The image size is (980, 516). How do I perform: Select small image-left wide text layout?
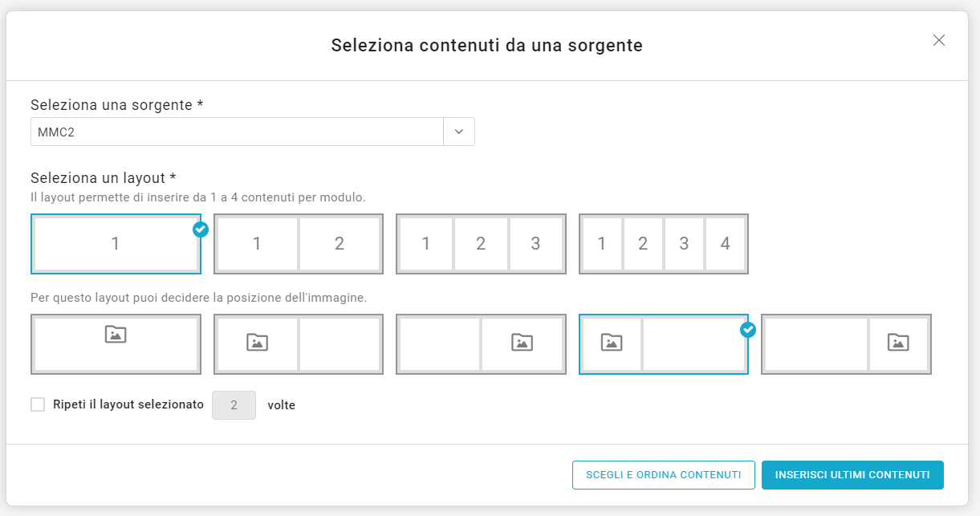pos(663,344)
